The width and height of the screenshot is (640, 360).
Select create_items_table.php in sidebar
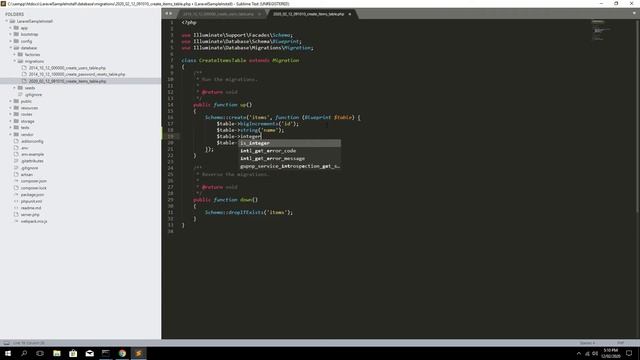(x=67, y=81)
